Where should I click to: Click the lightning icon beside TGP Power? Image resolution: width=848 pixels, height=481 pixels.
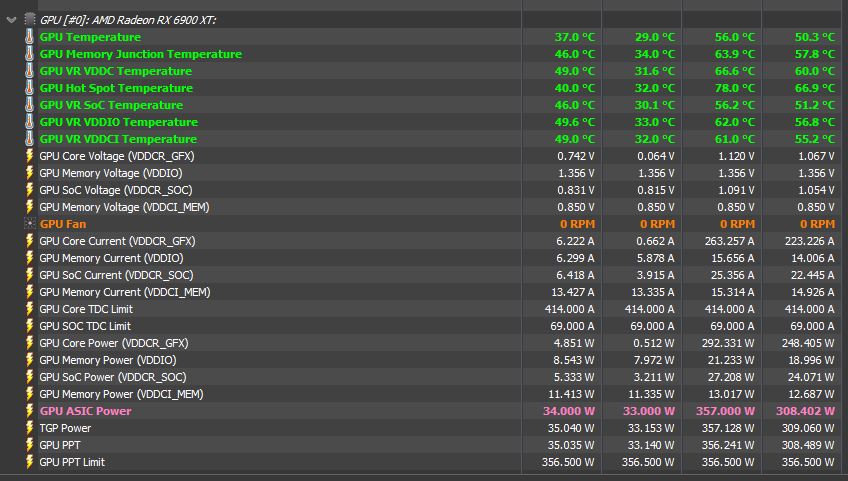click(x=29, y=428)
